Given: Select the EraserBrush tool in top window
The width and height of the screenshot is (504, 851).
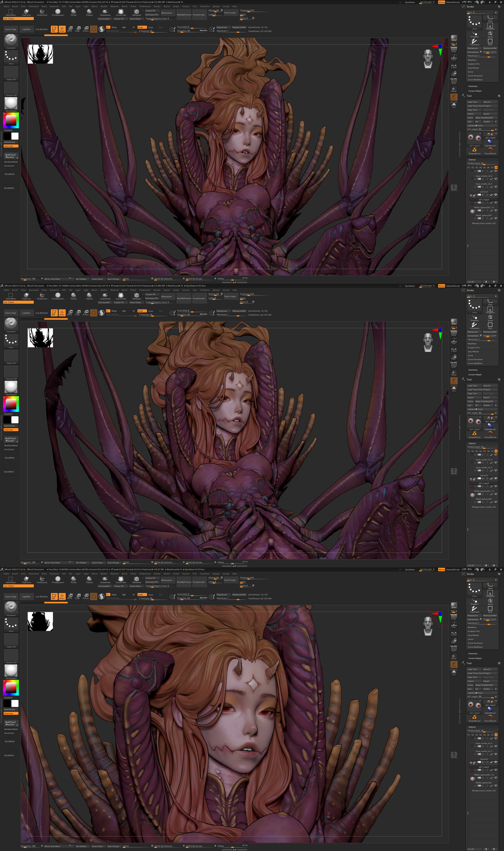Looking at the screenshot, I should click(490, 151).
